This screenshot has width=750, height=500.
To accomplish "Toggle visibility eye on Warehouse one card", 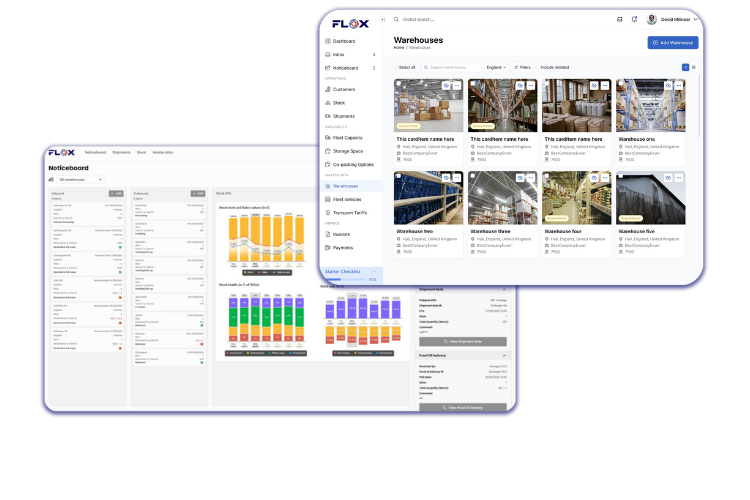I will 668,86.
